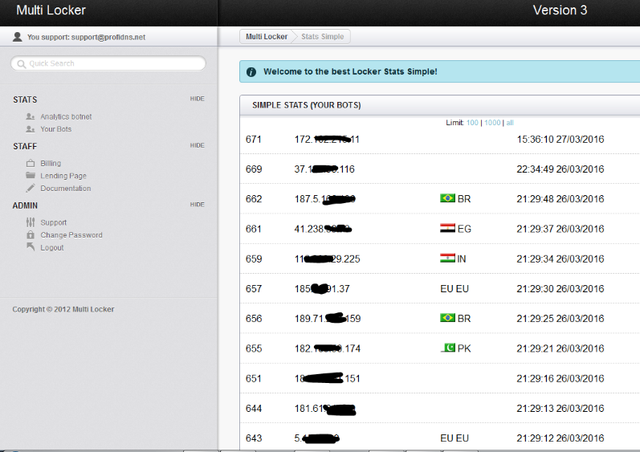Screen dimensions: 640x452
Task: Click Brazil flag in row 656
Action: pos(447,318)
